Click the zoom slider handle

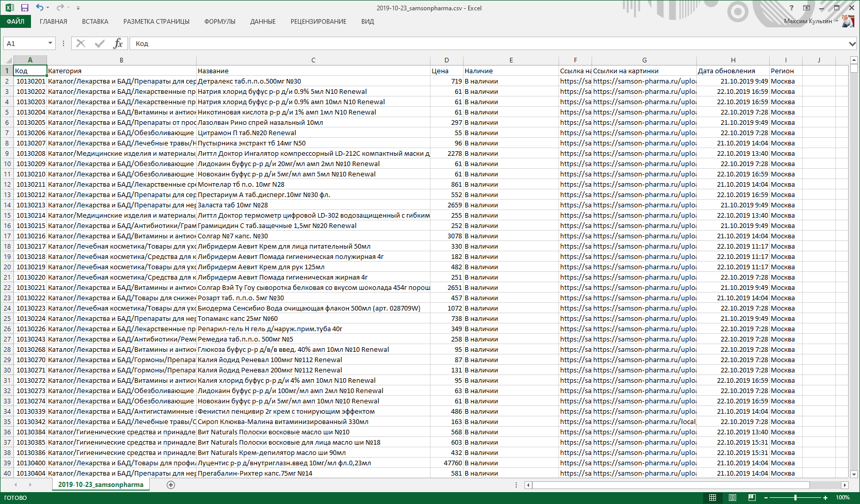click(x=795, y=497)
